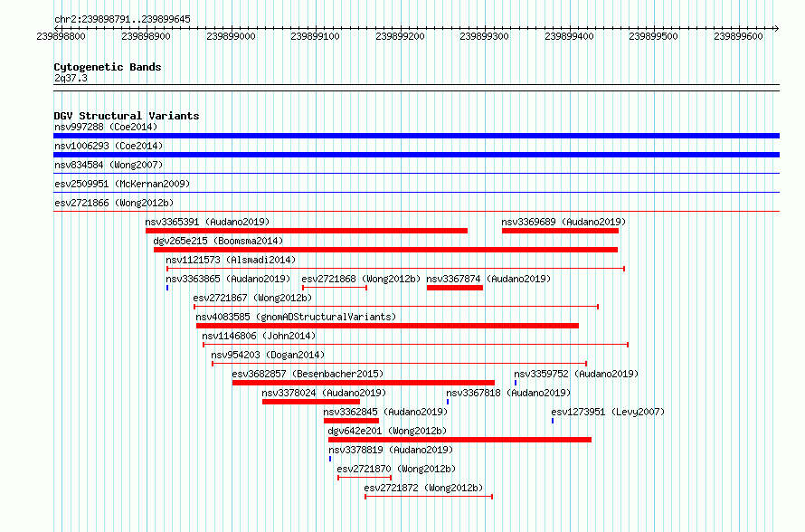Image resolution: width=805 pixels, height=532 pixels.
Task: Click ruler coordinate 239899300
Action: (x=484, y=36)
